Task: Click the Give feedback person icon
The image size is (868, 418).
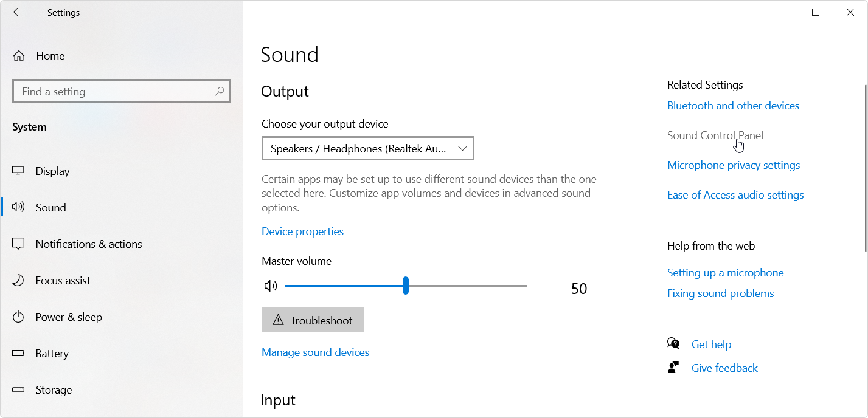Action: click(x=673, y=368)
